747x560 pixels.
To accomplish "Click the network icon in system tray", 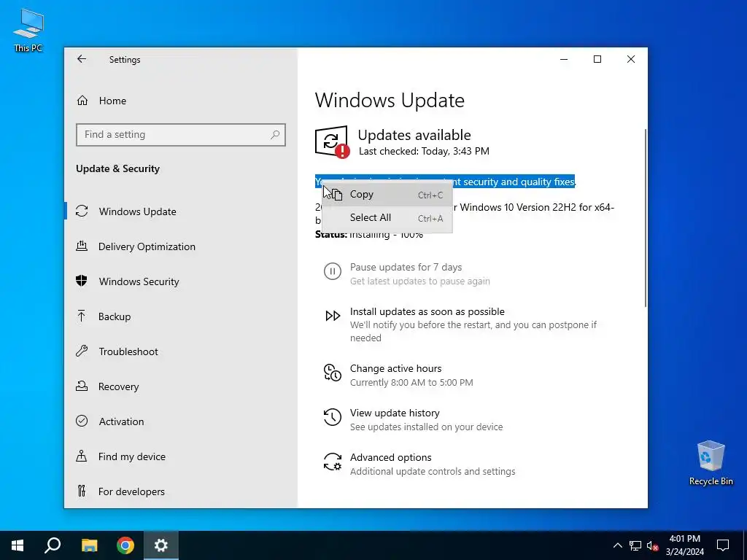I will [635, 545].
